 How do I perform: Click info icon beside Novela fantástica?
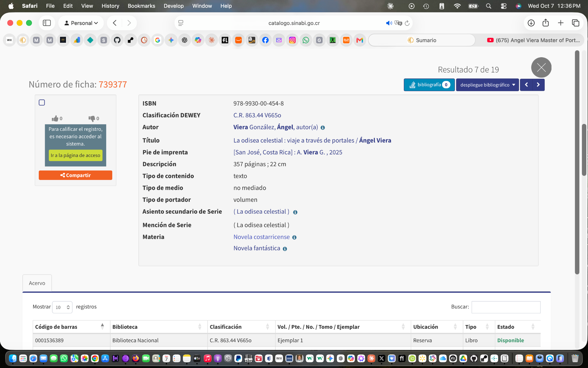pos(285,249)
